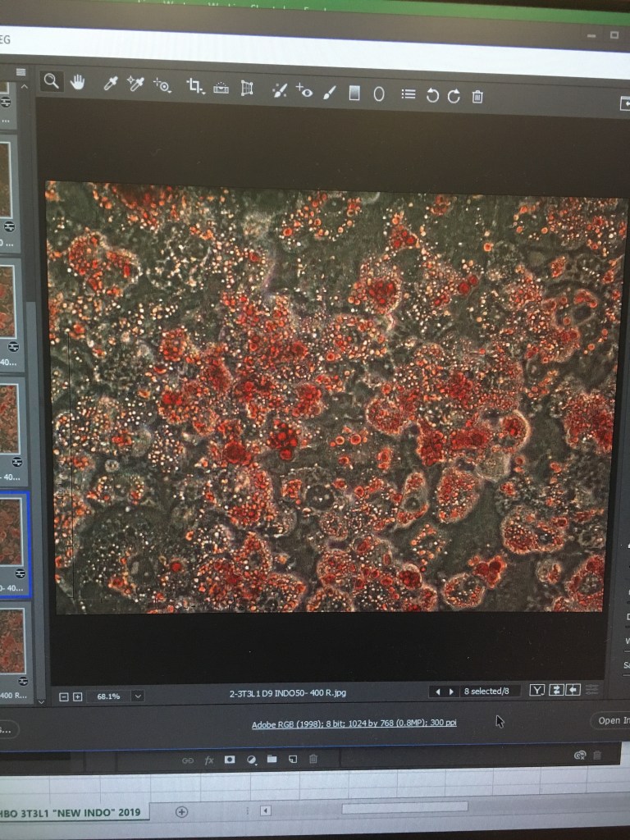Image resolution: width=630 pixels, height=840 pixels.
Task: Select the Crop tool
Action: (x=194, y=86)
